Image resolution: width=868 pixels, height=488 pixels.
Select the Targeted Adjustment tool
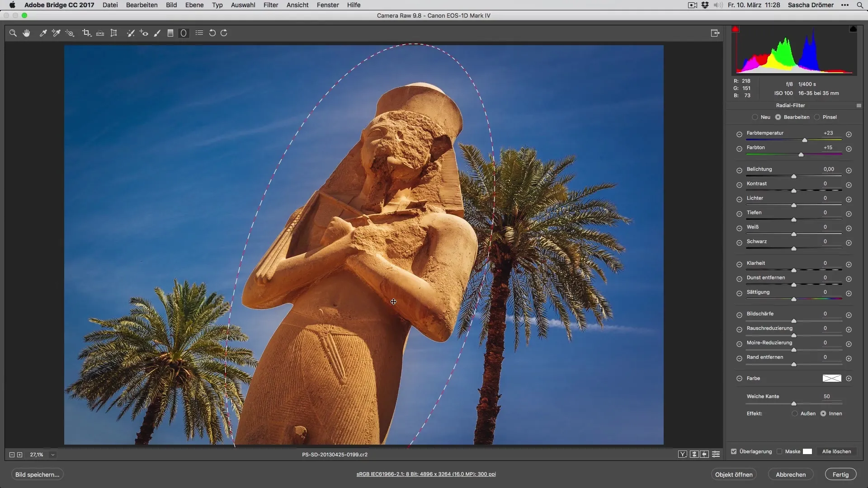pos(70,33)
